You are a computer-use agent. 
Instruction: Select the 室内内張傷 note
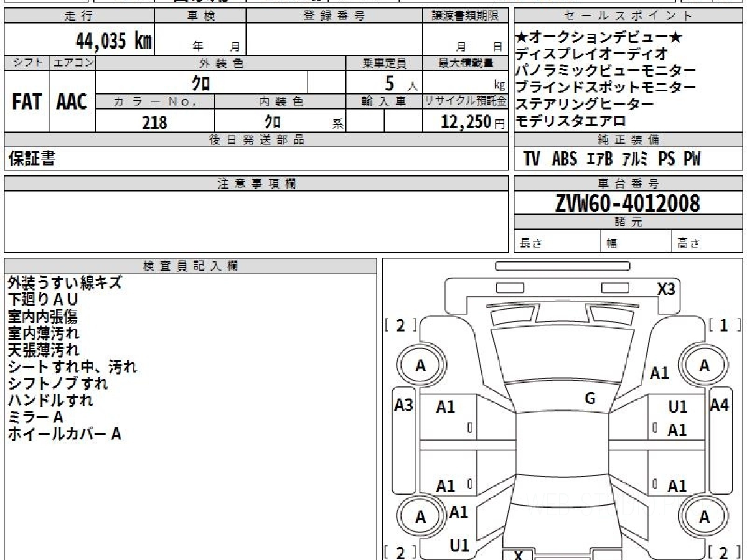tap(42, 317)
